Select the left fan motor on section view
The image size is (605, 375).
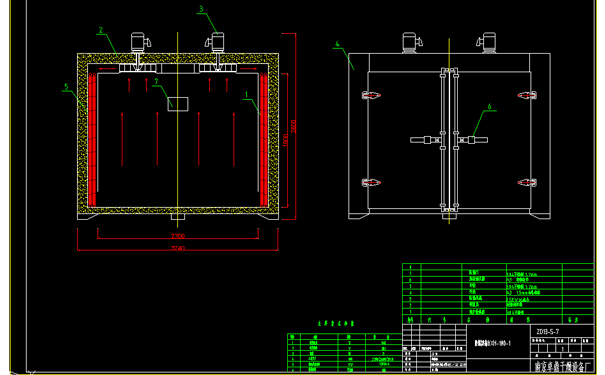140,42
